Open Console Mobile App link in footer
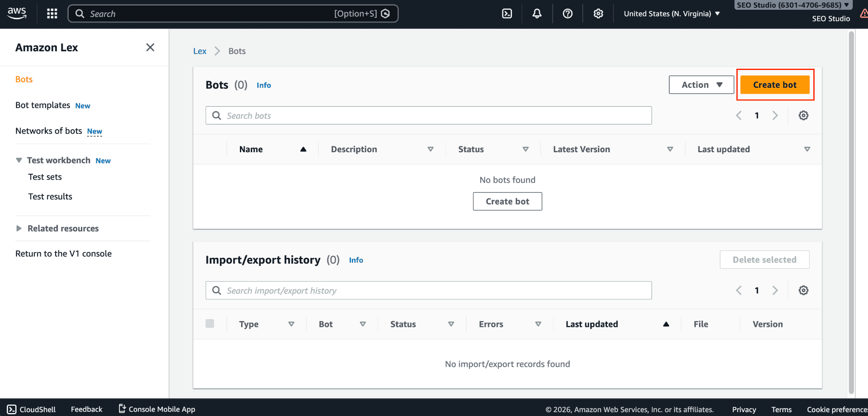The width and height of the screenshot is (868, 416). (157, 409)
